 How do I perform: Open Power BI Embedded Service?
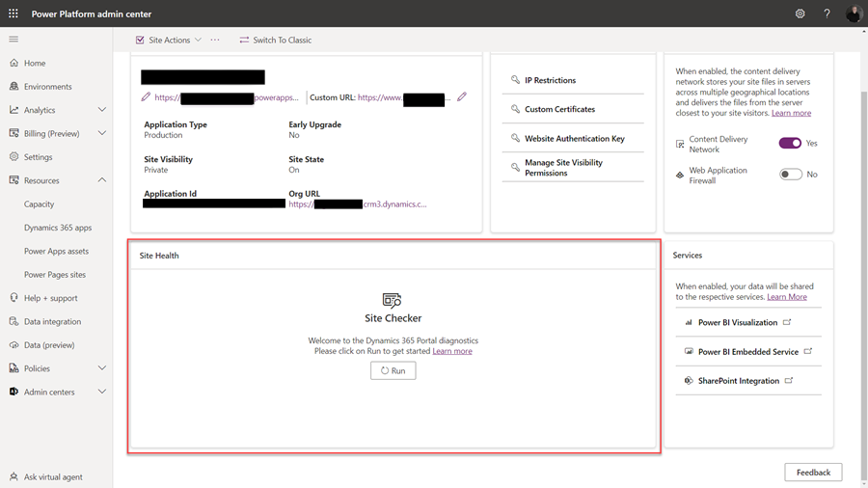click(747, 351)
